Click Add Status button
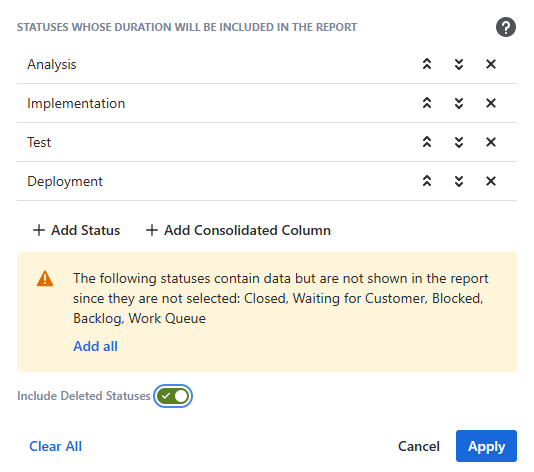 pyautogui.click(x=76, y=230)
